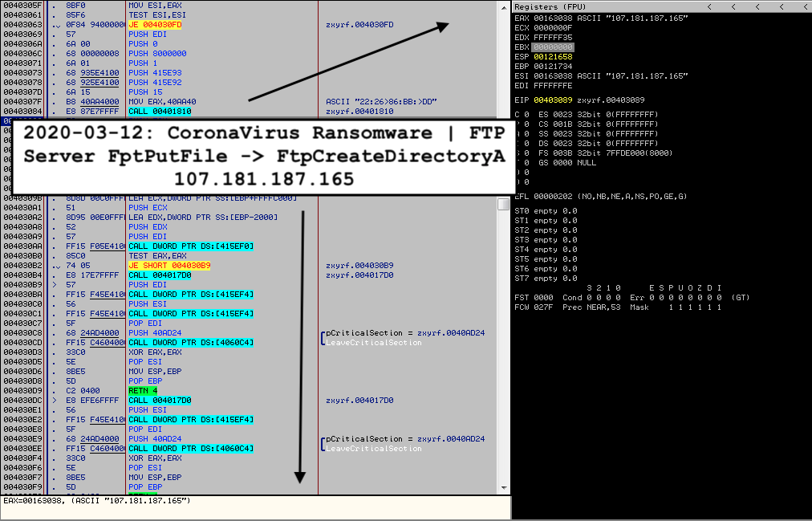
Task: Select the POP EBP instruction at 004030F9
Action: tap(145, 487)
